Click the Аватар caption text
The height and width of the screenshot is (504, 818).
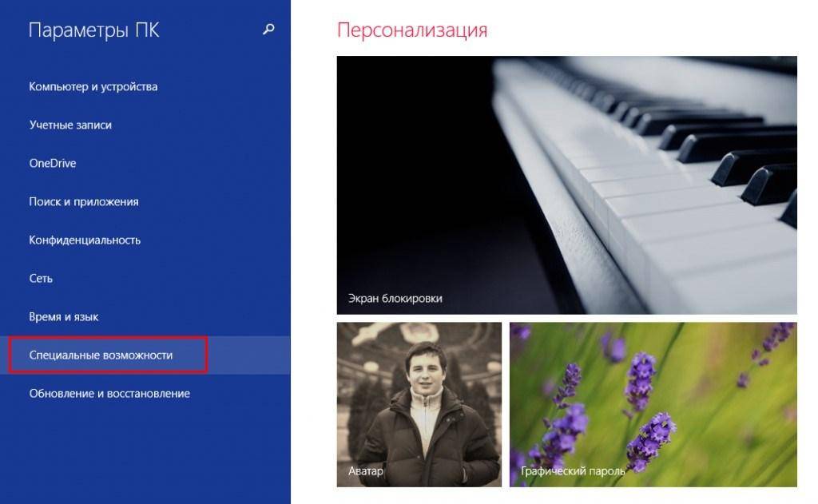tap(365, 470)
